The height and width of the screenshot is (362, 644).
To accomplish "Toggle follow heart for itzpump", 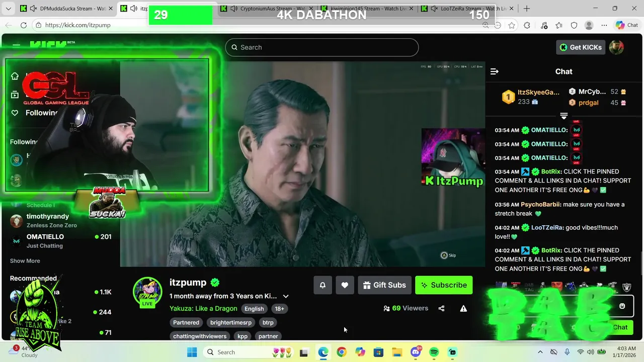I will 345,285.
